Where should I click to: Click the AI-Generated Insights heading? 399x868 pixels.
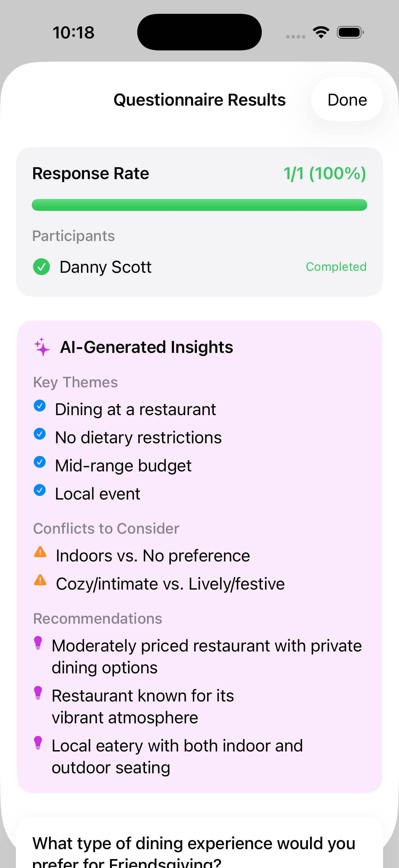[147, 347]
